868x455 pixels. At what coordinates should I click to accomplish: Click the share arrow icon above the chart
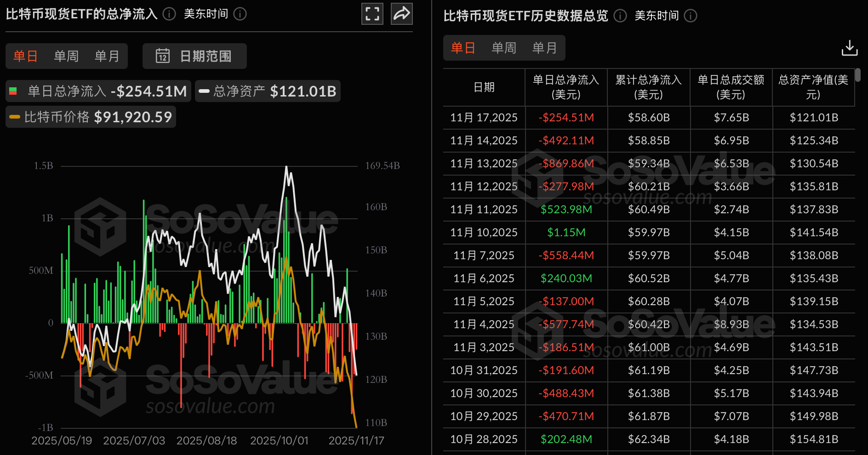click(x=401, y=14)
